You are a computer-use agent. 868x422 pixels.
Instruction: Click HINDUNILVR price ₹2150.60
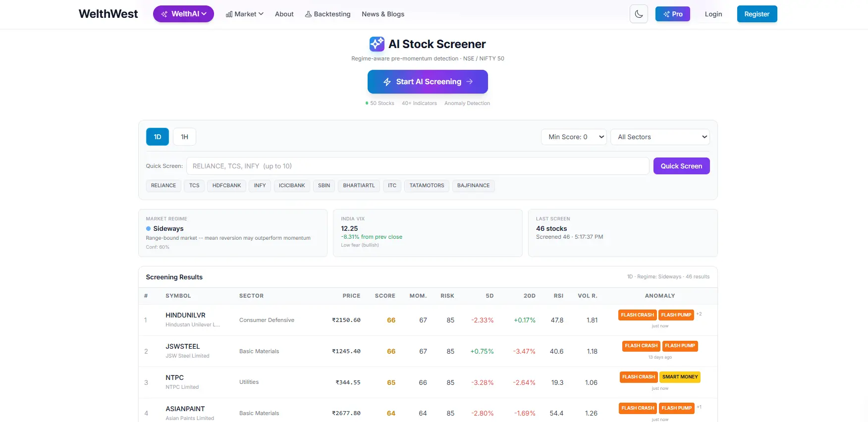point(346,320)
